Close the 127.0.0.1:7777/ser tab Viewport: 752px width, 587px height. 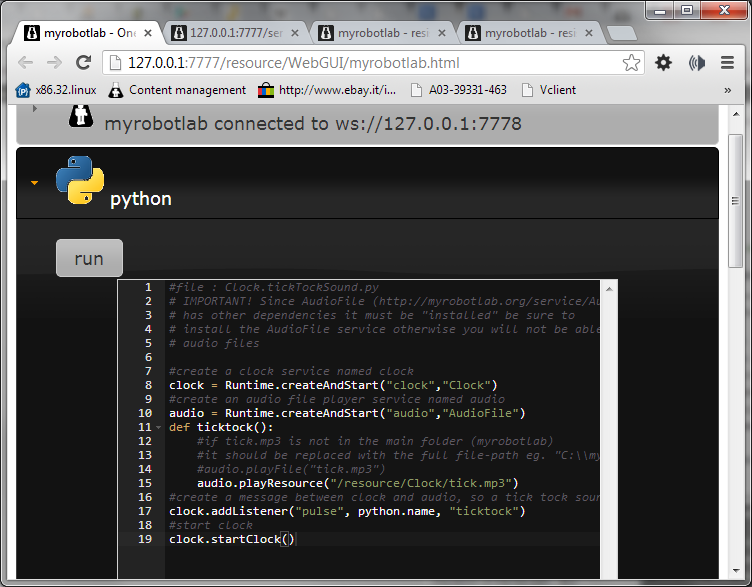(295, 33)
